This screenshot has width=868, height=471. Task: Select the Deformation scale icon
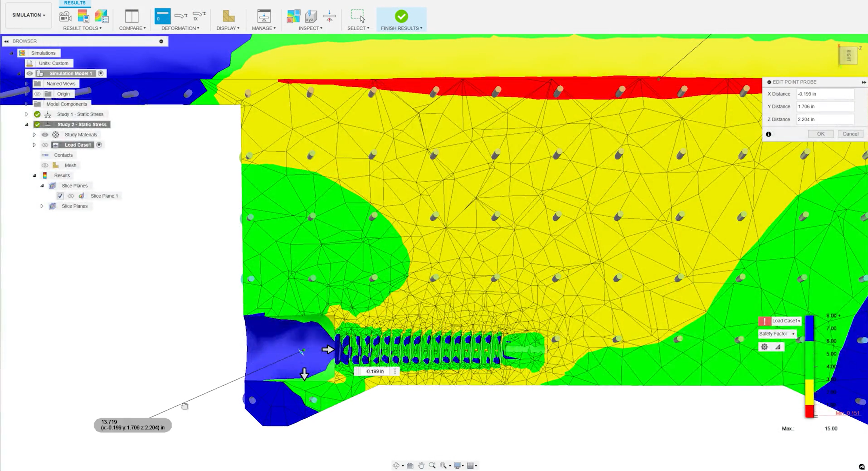point(162,16)
